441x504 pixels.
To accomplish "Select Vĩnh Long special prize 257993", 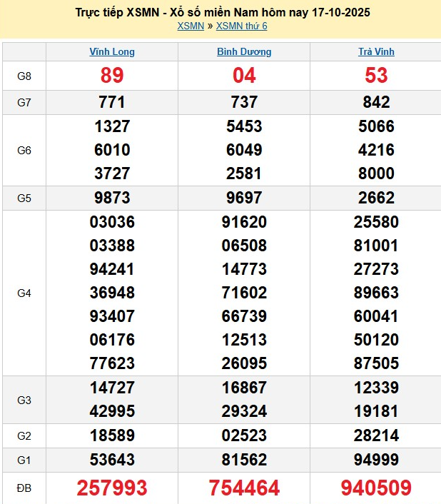I will 112,488.
